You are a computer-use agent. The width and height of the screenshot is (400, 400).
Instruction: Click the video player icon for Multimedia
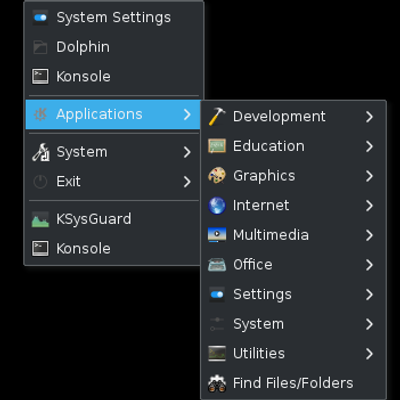tap(217, 235)
